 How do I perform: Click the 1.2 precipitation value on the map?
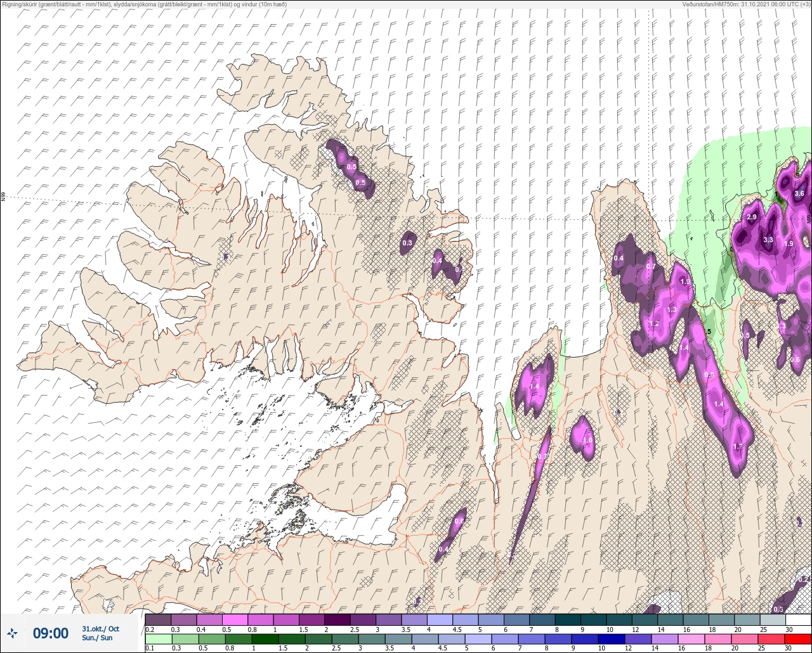click(655, 323)
